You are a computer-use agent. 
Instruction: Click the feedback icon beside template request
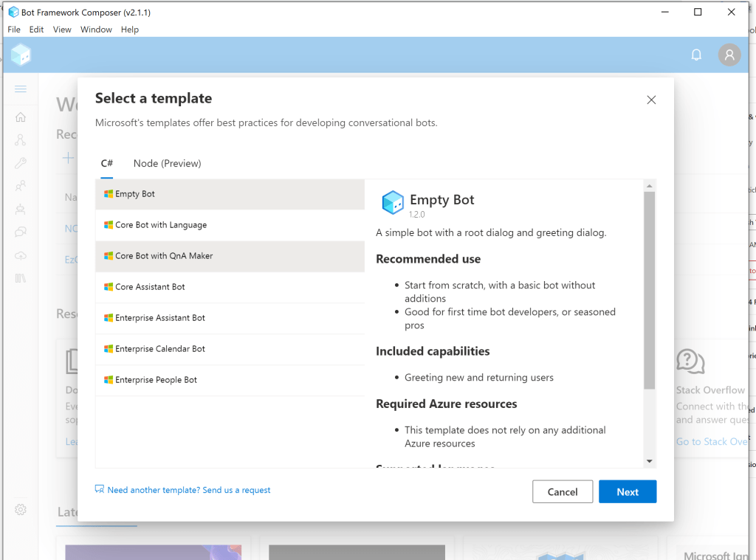(x=100, y=489)
